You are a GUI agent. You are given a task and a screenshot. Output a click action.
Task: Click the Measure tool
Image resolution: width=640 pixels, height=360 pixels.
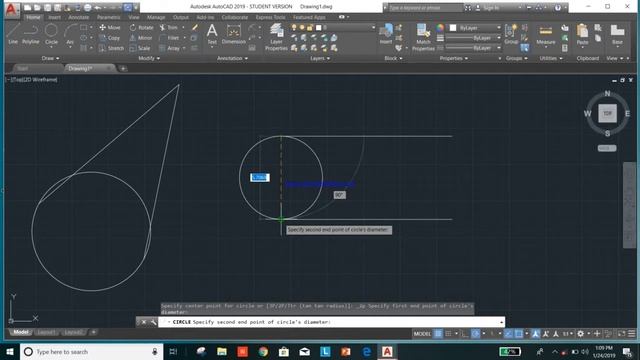[x=546, y=35]
